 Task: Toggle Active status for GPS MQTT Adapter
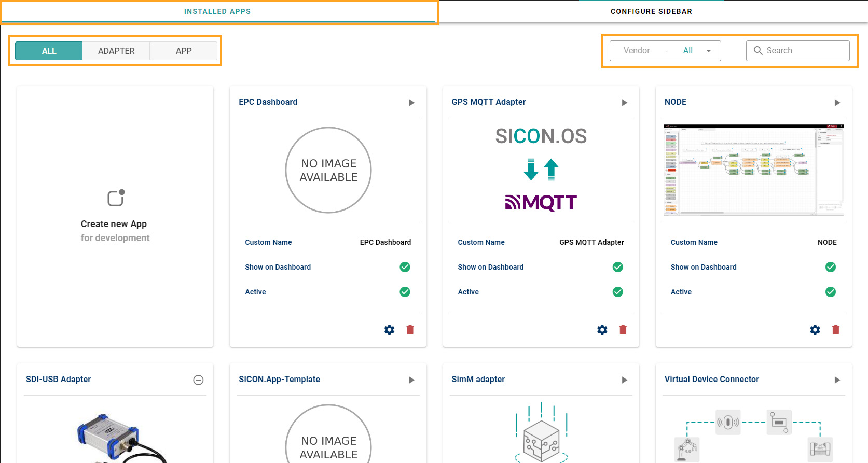pyautogui.click(x=617, y=292)
